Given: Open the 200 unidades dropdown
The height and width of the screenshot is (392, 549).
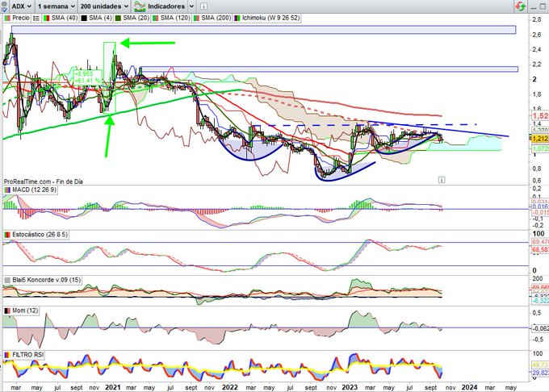Looking at the screenshot, I should point(104,6).
